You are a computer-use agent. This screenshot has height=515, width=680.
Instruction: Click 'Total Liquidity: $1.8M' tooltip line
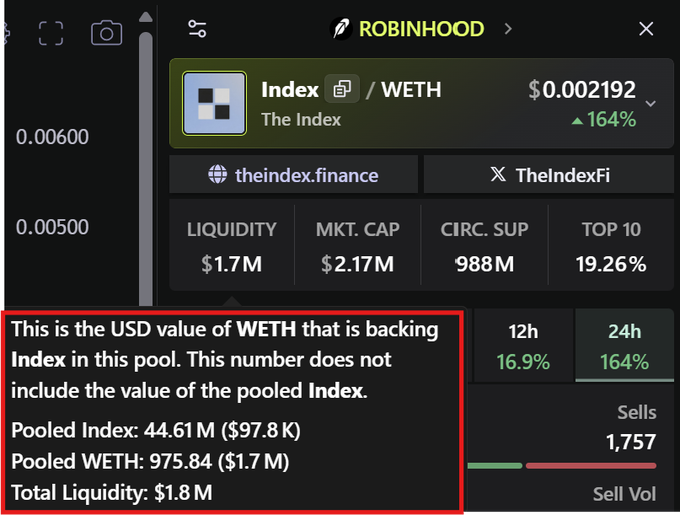pos(112,492)
